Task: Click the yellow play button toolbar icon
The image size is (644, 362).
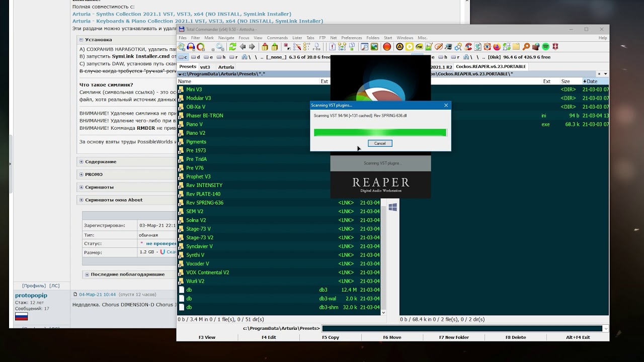Action: [410, 47]
